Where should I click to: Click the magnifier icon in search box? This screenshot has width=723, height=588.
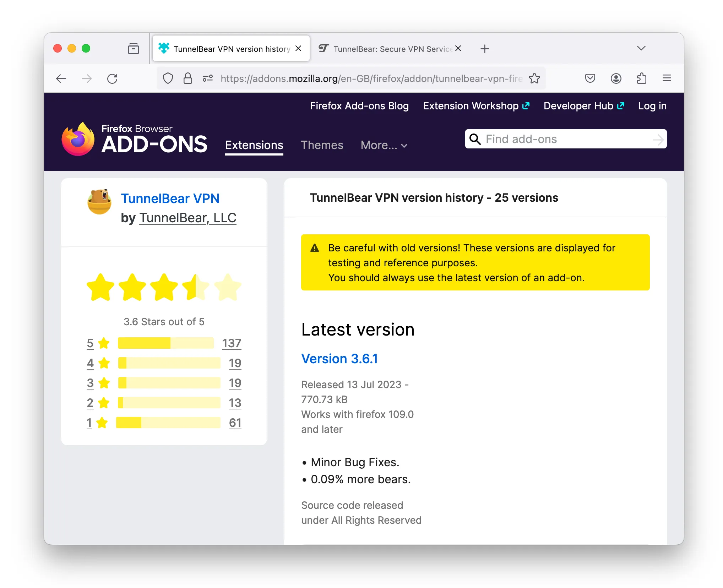[475, 139]
